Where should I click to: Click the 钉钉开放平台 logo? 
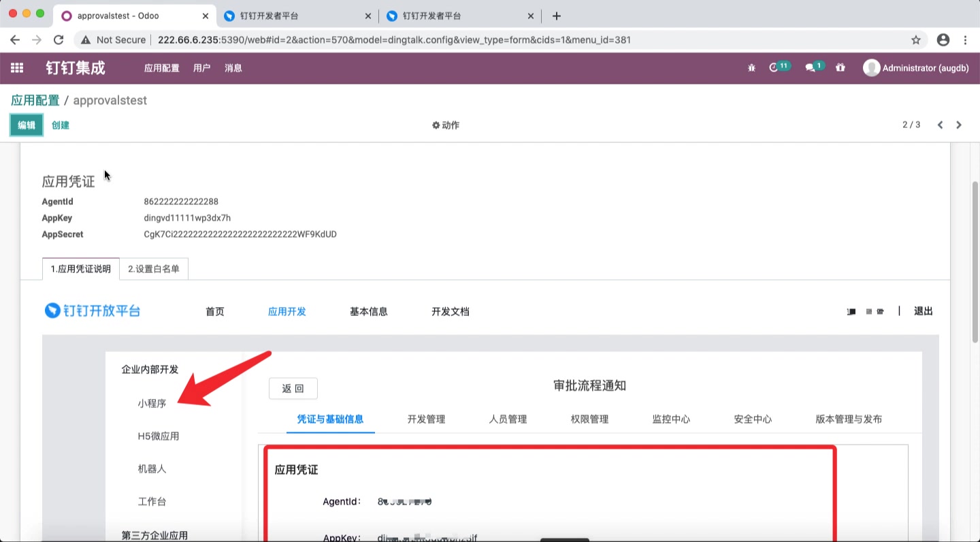[93, 311]
